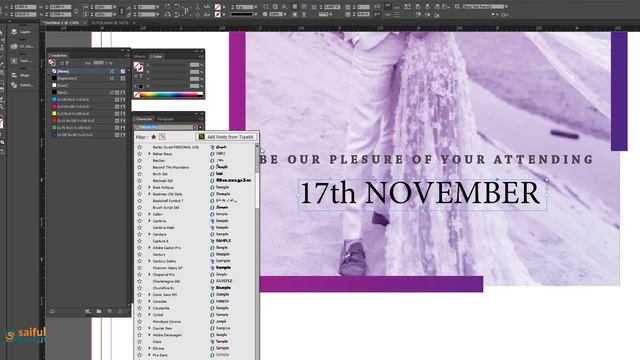The image size is (640, 360).
Task: Click the search magnifier icon in top bar
Action: (458, 7)
